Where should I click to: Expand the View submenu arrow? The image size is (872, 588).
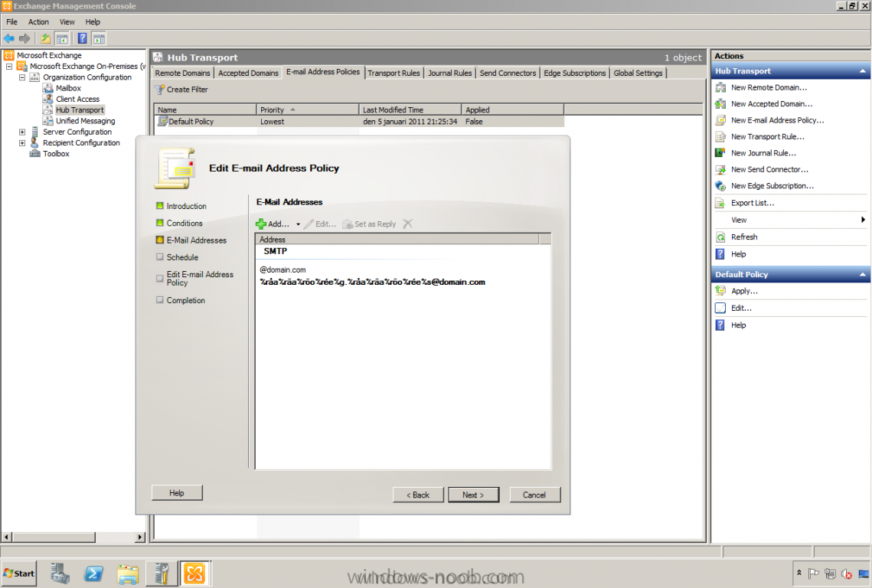(x=863, y=220)
